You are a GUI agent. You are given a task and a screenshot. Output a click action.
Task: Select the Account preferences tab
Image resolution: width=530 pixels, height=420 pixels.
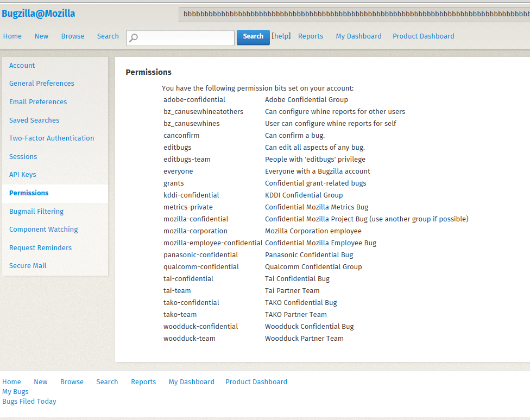point(22,66)
